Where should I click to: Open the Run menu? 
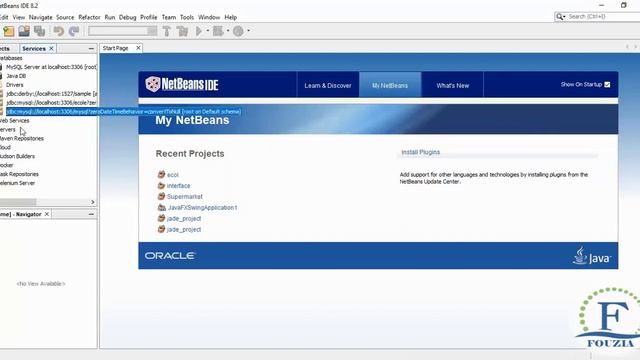(110, 17)
